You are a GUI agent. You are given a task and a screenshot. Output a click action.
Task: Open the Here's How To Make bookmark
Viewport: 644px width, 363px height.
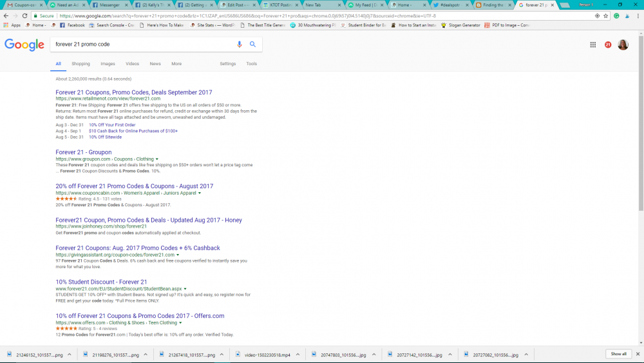click(162, 25)
